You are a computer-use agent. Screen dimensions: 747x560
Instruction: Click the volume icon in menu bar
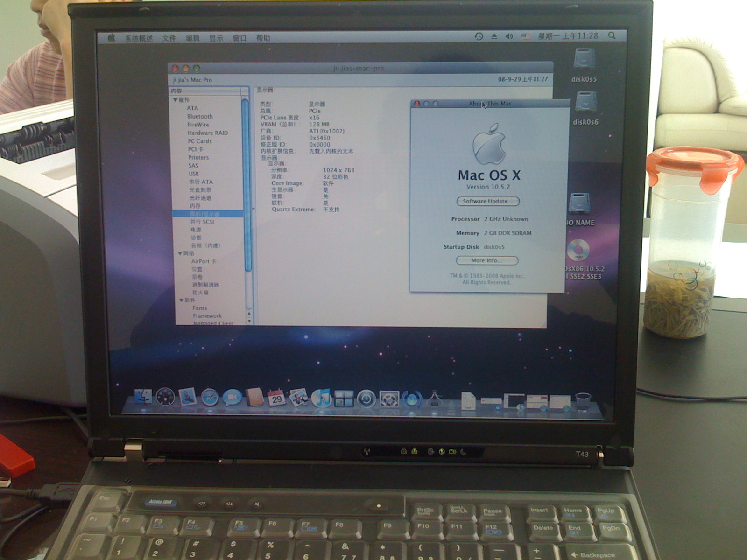[x=509, y=36]
